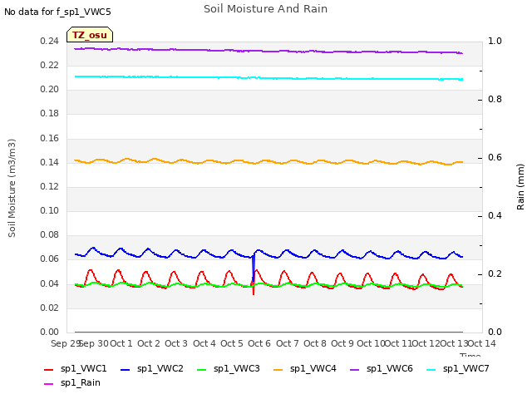Click the blue spike near Oct 6
The image size is (532, 399).
[x=254, y=268]
